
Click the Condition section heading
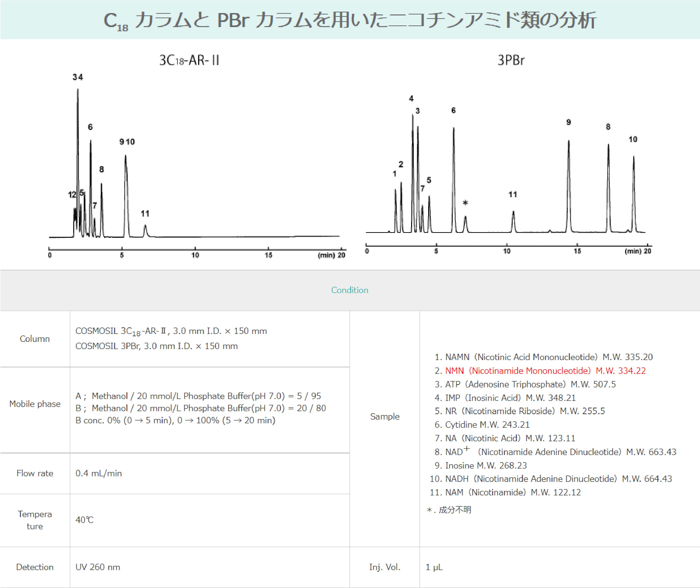350,290
